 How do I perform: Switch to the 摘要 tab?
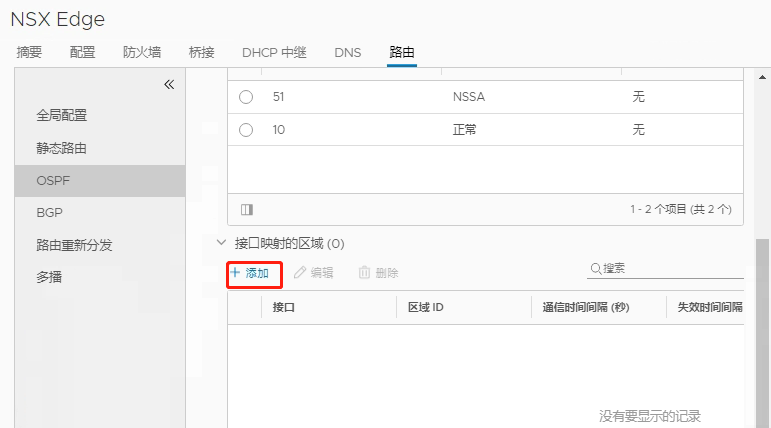[x=29, y=52]
